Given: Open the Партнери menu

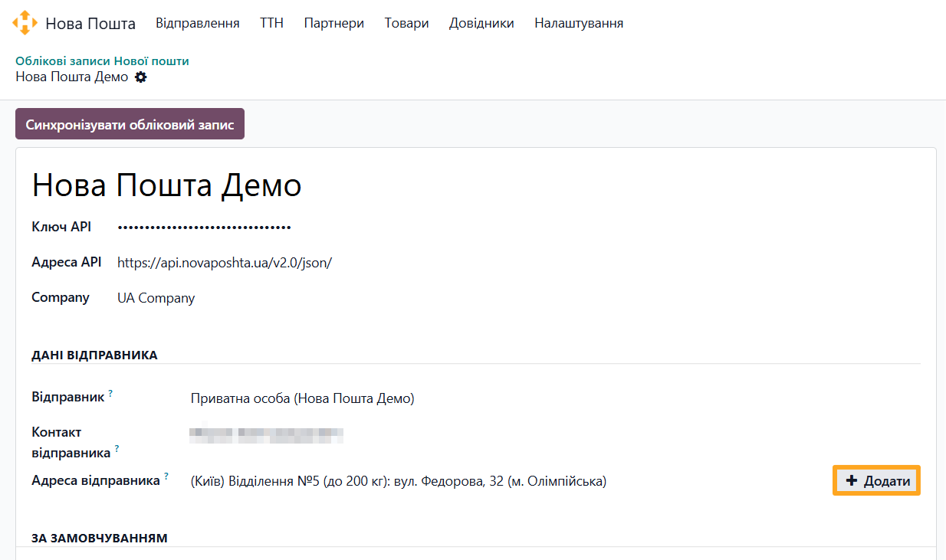Looking at the screenshot, I should coord(334,23).
